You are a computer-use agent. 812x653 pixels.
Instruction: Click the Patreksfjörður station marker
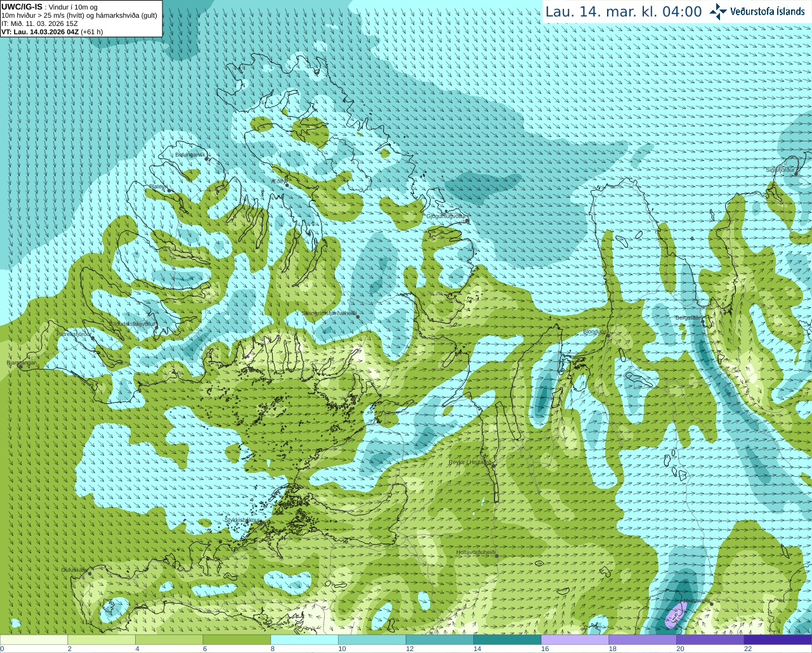click(x=93, y=338)
